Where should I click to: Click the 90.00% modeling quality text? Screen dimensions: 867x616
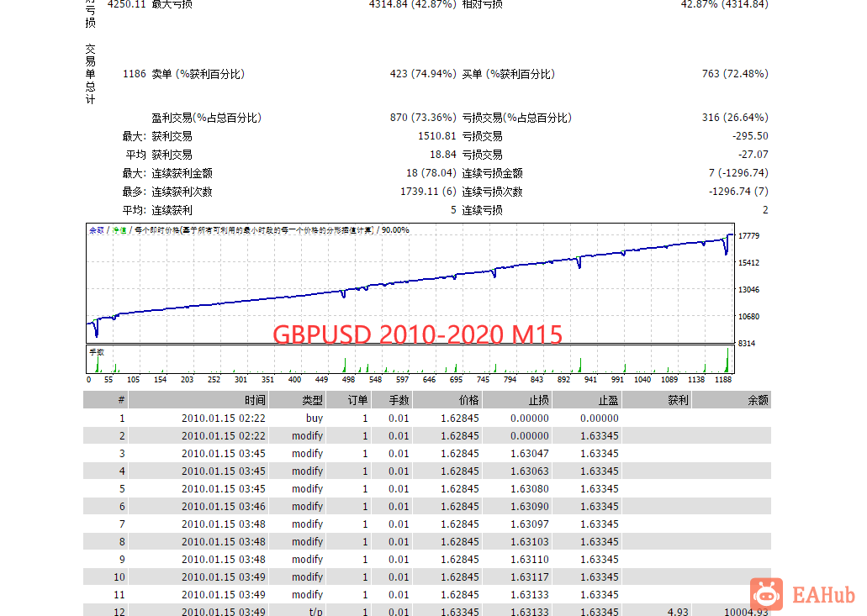[x=395, y=230]
